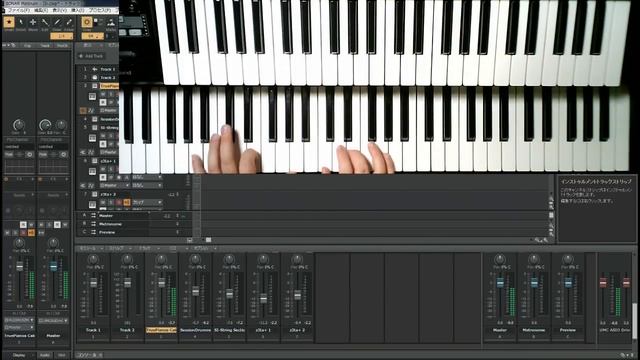640x360 pixels.
Task: Open z3ta+ 1 upper channel dropdown
Action: tap(147, 178)
